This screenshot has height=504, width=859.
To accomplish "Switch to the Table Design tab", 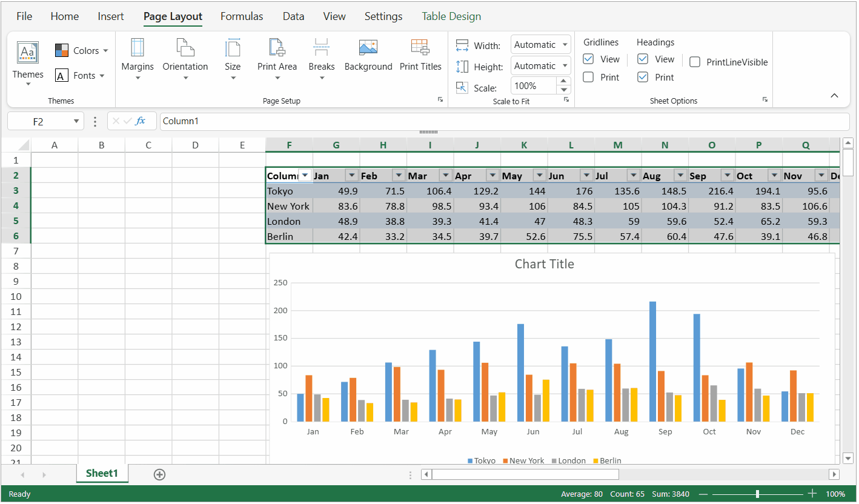I will click(451, 16).
